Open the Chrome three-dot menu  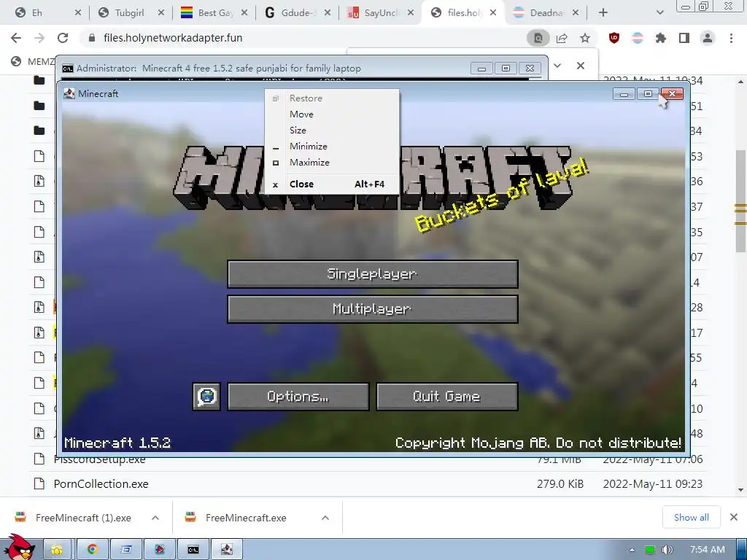pos(731,38)
